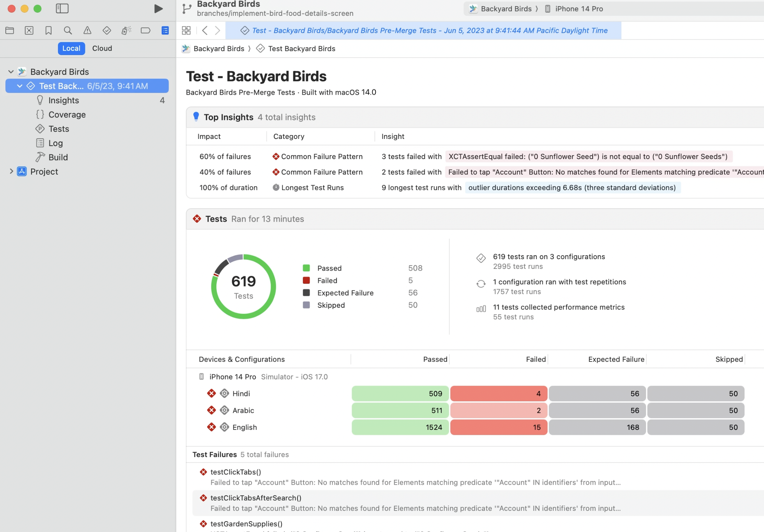Click the green Passed legend swatch
This screenshot has width=764, height=532.
point(306,268)
